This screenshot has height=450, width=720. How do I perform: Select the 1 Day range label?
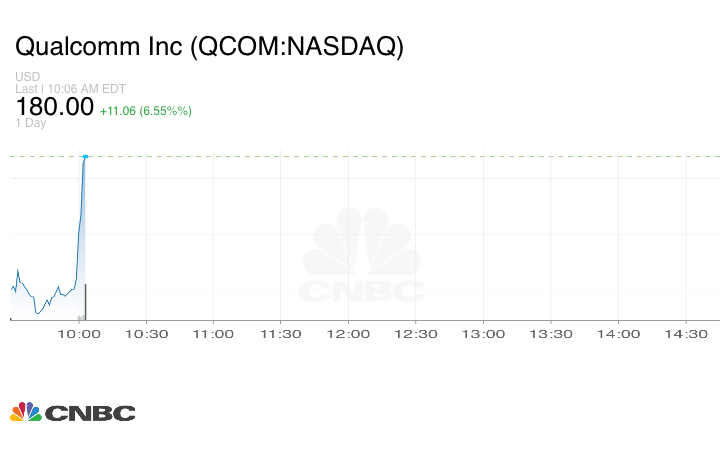click(x=31, y=123)
